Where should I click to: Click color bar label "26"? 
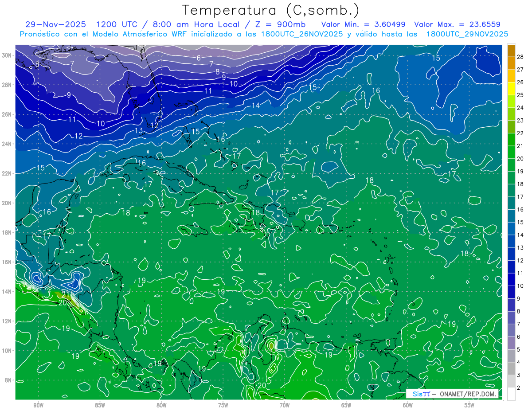pos(520,82)
